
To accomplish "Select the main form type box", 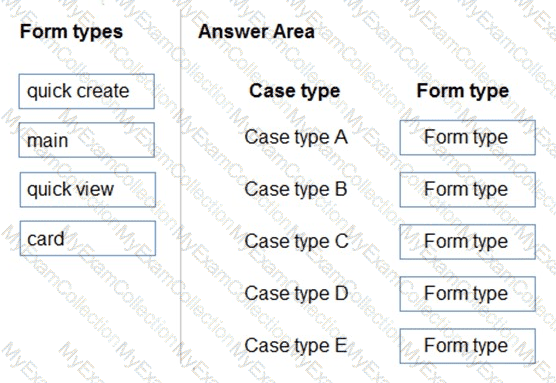I will coord(87,140).
